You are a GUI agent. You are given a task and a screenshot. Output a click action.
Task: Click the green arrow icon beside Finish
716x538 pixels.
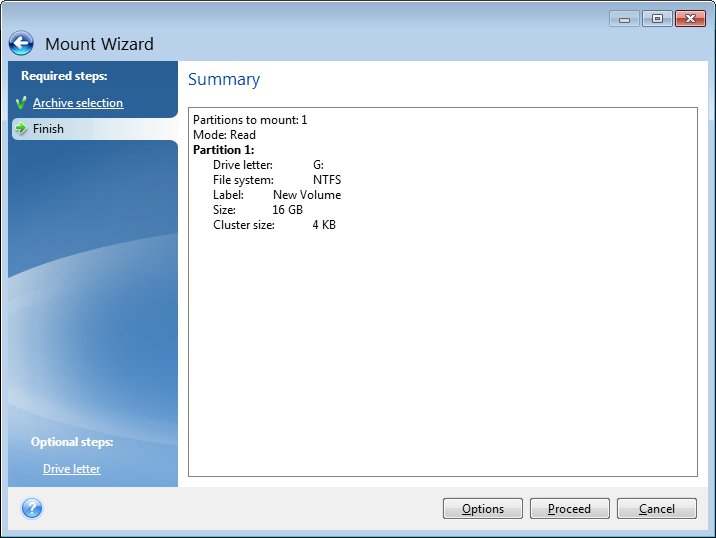[21, 129]
